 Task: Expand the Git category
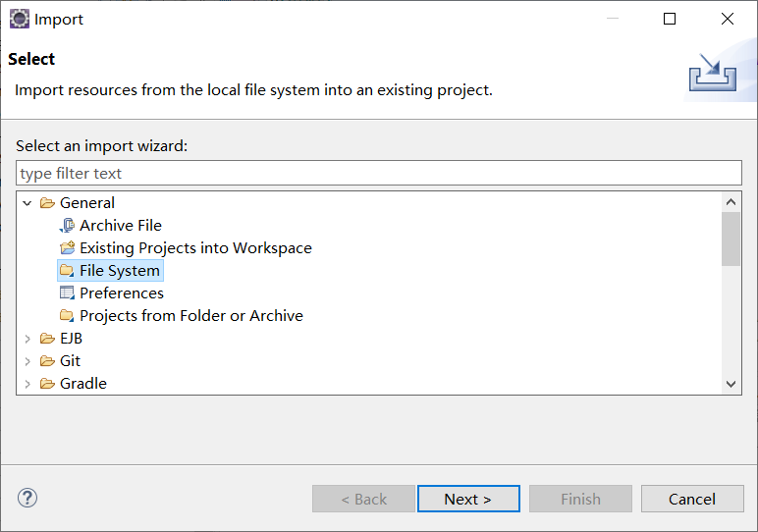[x=27, y=360]
